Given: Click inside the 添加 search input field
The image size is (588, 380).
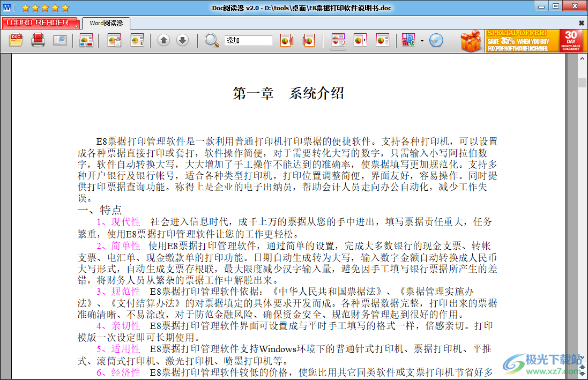Looking at the screenshot, I should point(250,40).
